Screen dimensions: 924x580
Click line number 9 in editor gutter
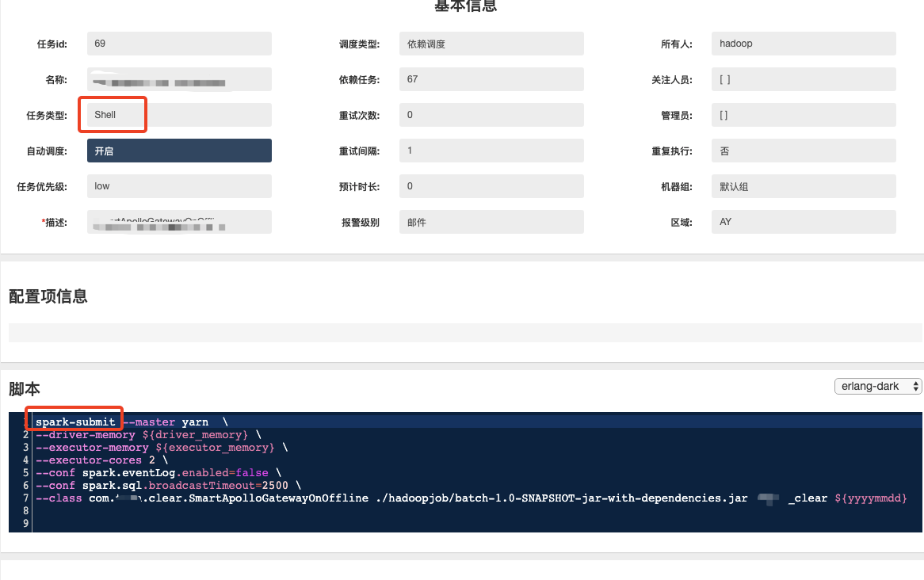click(x=25, y=524)
